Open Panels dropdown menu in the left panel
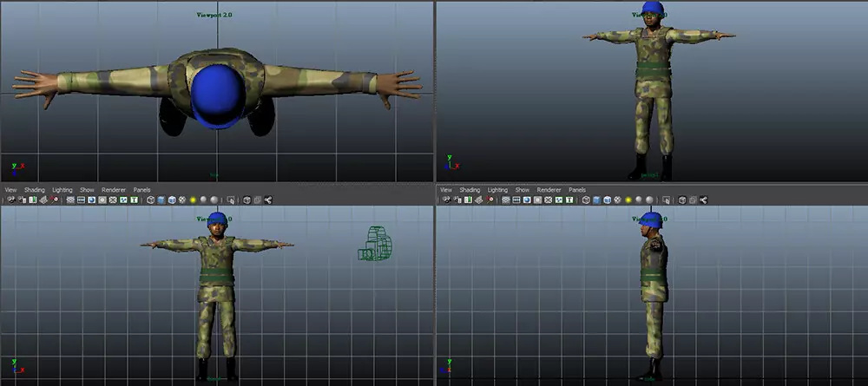This screenshot has width=868, height=386. tap(141, 189)
